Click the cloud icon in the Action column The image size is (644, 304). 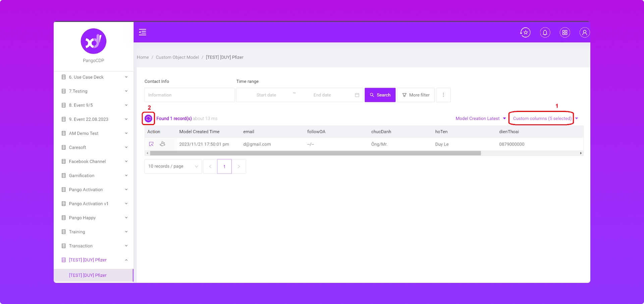click(x=163, y=144)
